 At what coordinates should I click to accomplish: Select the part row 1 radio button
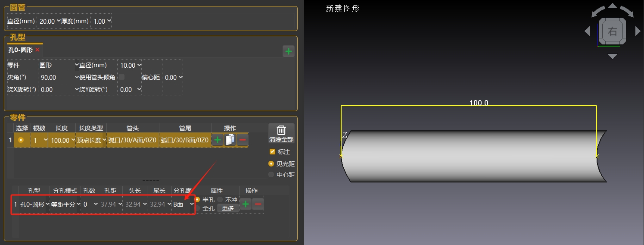(x=21, y=140)
